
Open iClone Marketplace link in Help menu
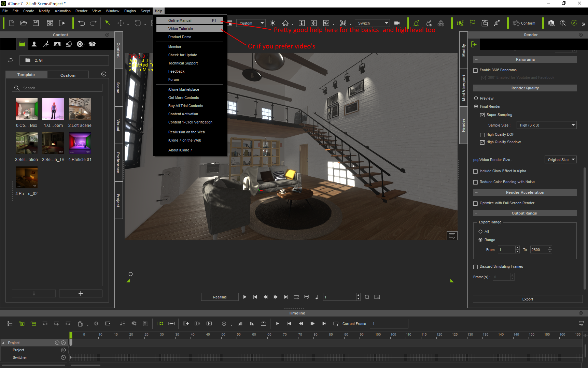[190, 89]
